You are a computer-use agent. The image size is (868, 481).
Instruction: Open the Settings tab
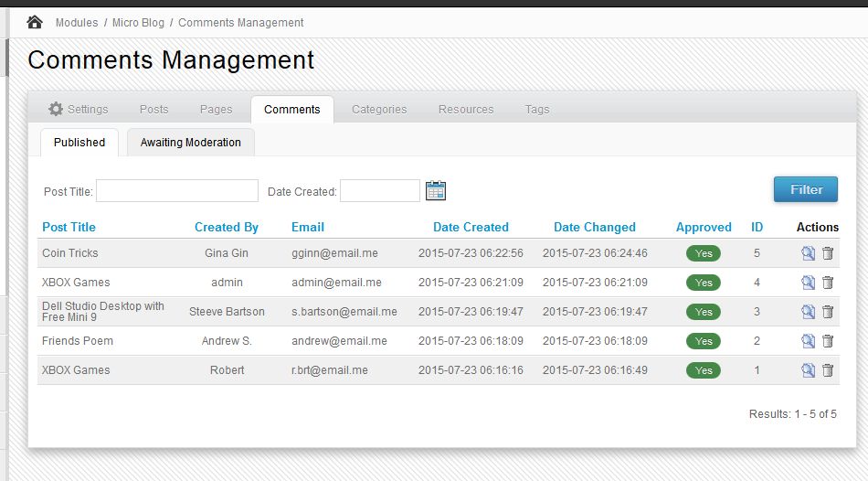(x=79, y=109)
